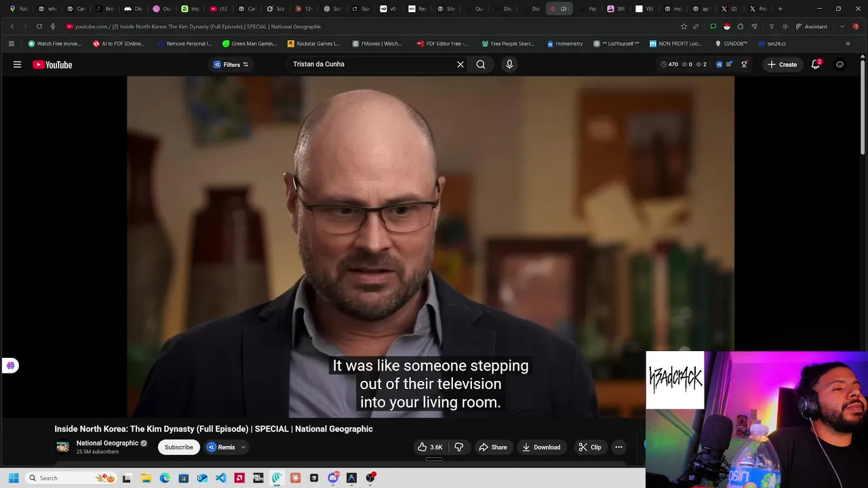Open Microsoft Store from taskbar

(183, 478)
